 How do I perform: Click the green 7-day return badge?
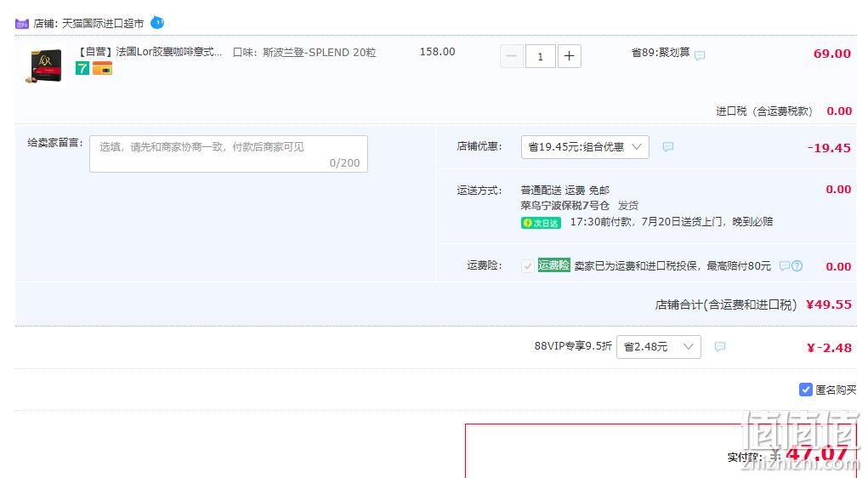click(x=82, y=68)
